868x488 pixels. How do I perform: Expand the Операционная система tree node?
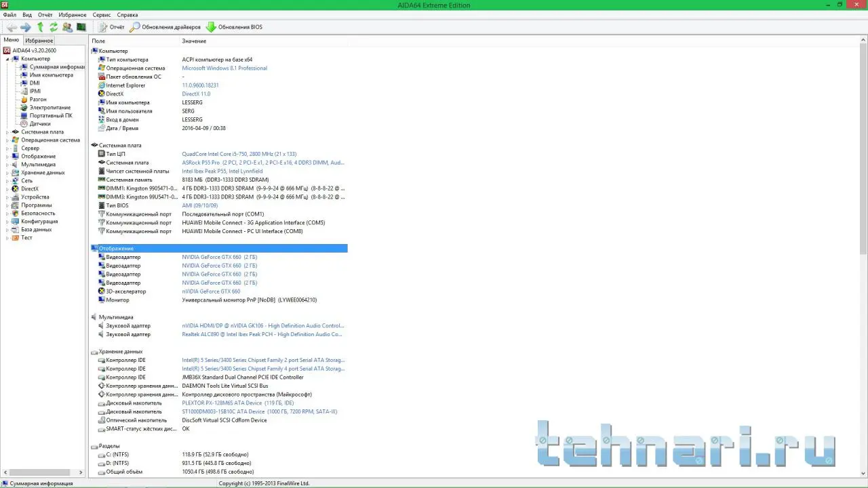coord(7,140)
